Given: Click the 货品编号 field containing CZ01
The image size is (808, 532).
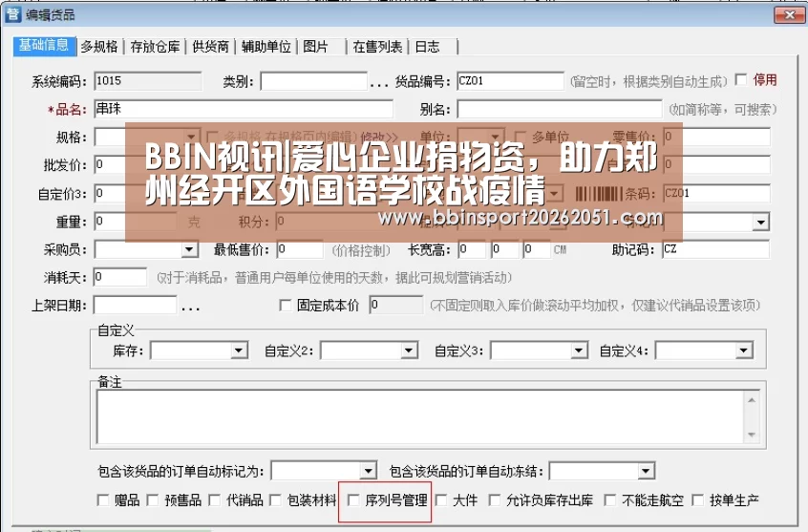Looking at the screenshot, I should click(x=510, y=81).
